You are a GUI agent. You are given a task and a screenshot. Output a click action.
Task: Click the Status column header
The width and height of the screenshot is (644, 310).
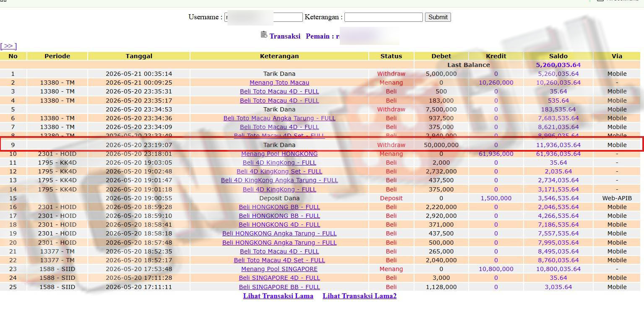pos(391,56)
